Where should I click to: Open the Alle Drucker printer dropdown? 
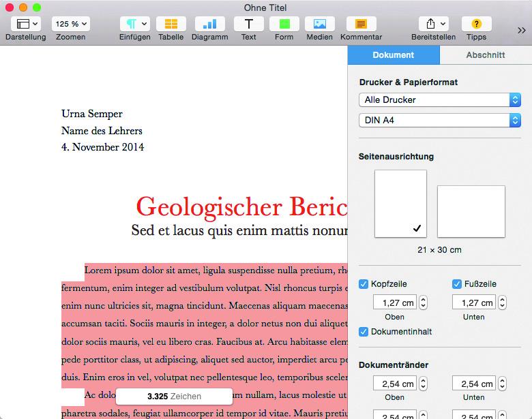440,99
